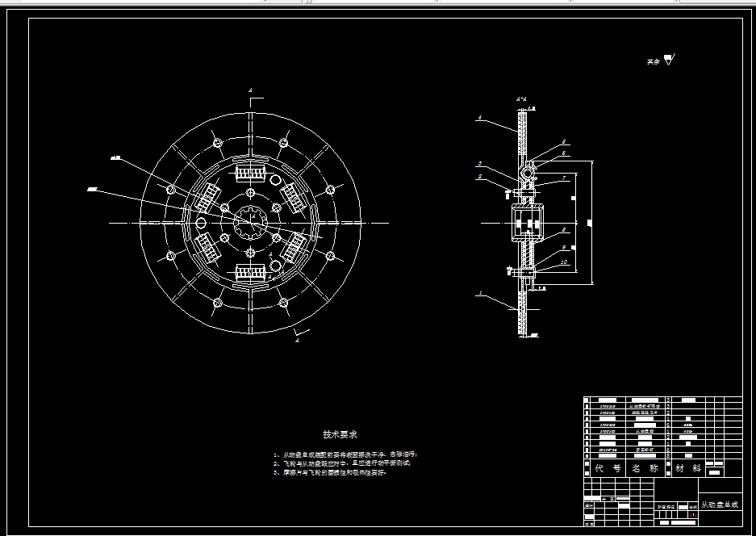The width and height of the screenshot is (756, 536).
Task: Click the surface roughness symbol beside 其余
Action: coord(669,60)
